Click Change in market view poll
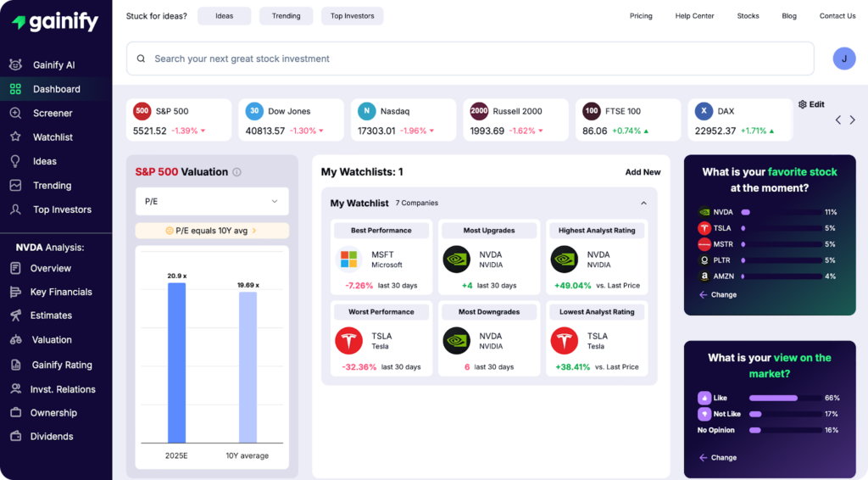Screen dimensions: 868x480 coord(718,457)
